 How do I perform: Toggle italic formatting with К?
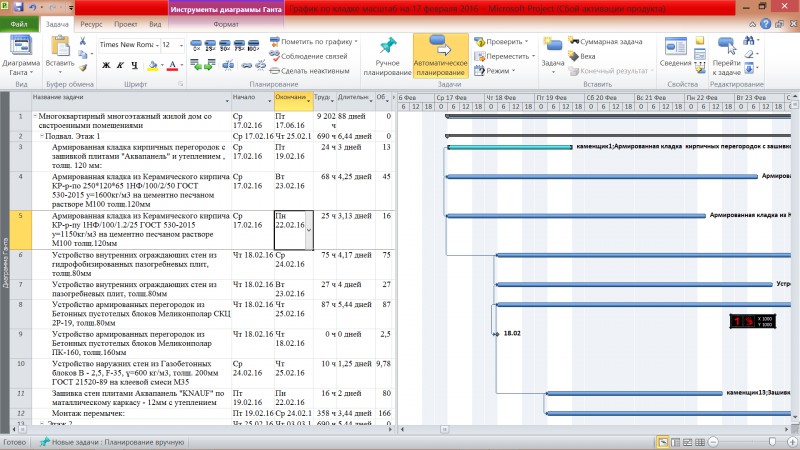click(x=120, y=65)
